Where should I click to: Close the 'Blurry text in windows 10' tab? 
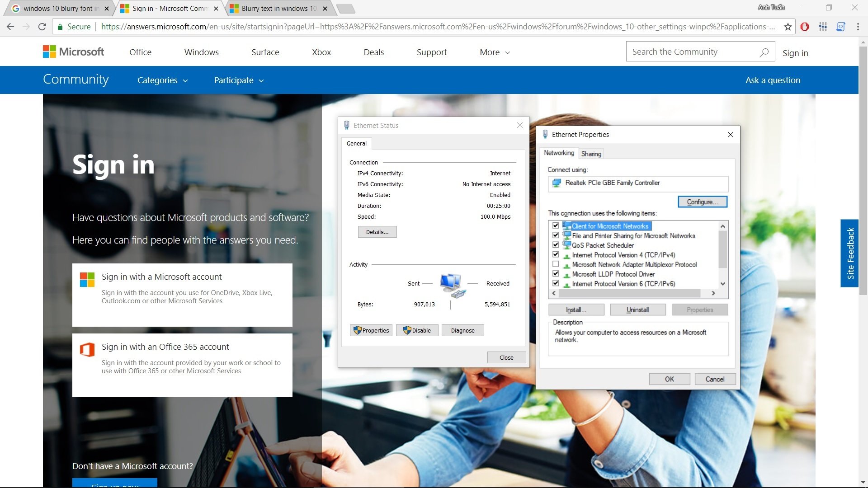point(325,9)
